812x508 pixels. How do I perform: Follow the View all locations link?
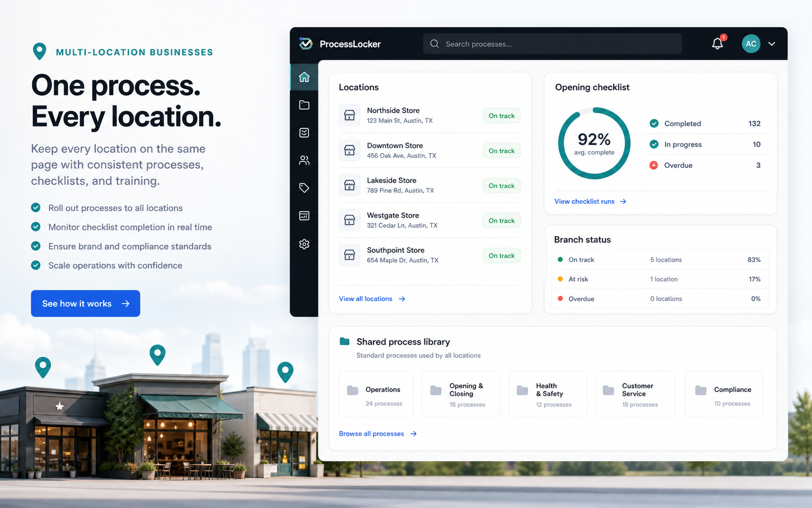(x=372, y=299)
